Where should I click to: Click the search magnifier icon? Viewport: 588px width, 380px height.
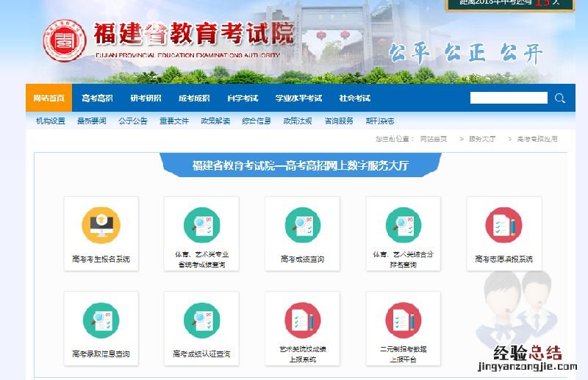[x=560, y=98]
